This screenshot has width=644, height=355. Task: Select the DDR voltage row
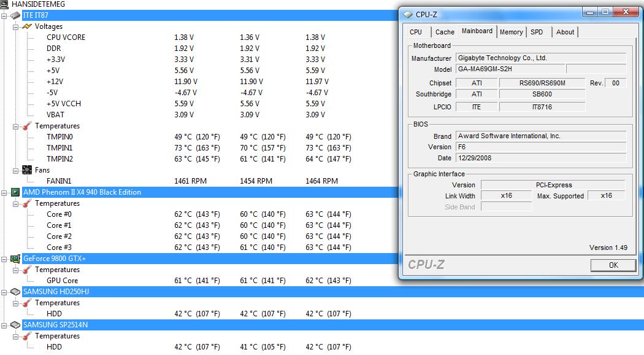click(x=53, y=49)
